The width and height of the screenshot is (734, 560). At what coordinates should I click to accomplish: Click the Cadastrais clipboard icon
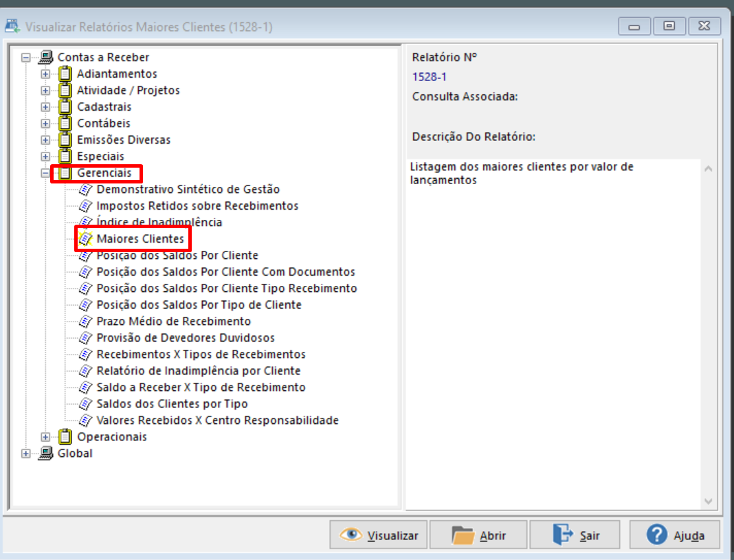(x=65, y=107)
